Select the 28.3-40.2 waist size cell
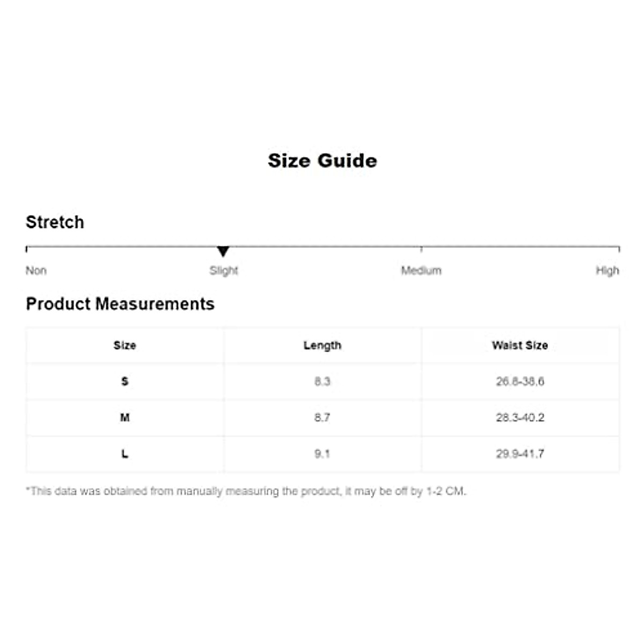Screen dimensions: 644x644 pos(519,418)
